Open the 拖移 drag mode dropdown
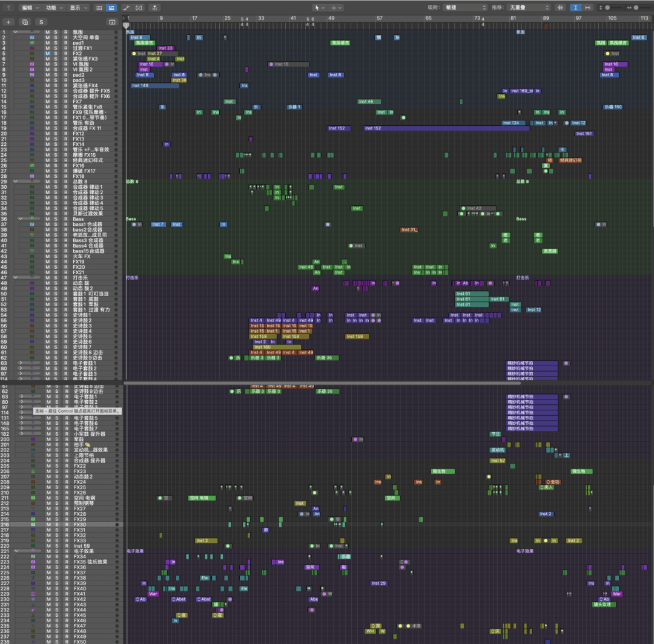 (529, 7)
